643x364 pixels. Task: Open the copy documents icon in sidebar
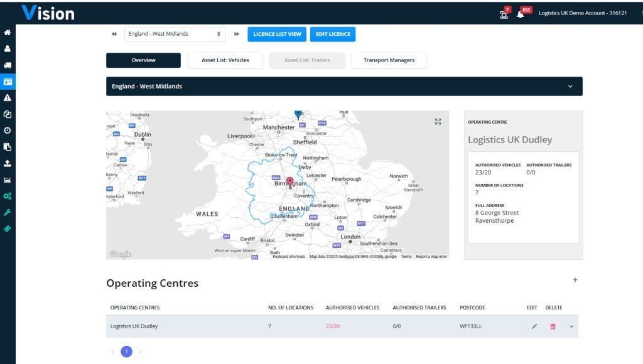coord(8,114)
